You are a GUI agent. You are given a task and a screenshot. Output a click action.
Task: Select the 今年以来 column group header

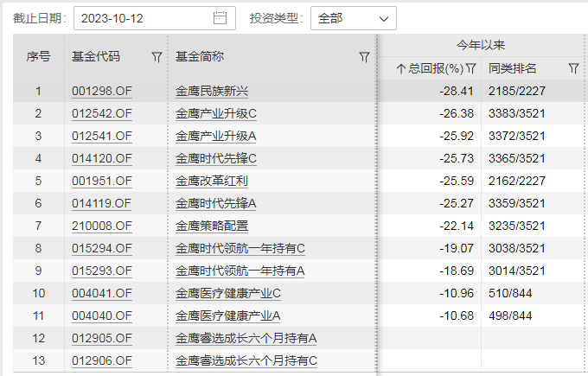[x=481, y=45]
